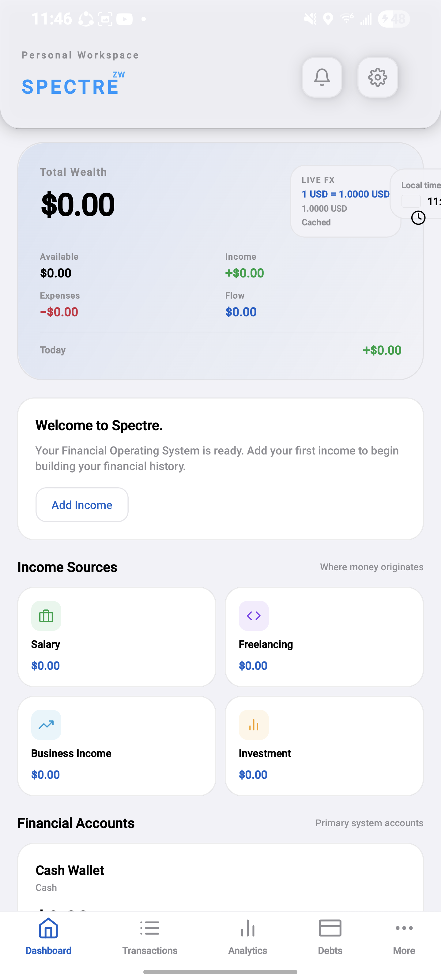
Task: Open the Cash Wallet account card
Action: 220,877
